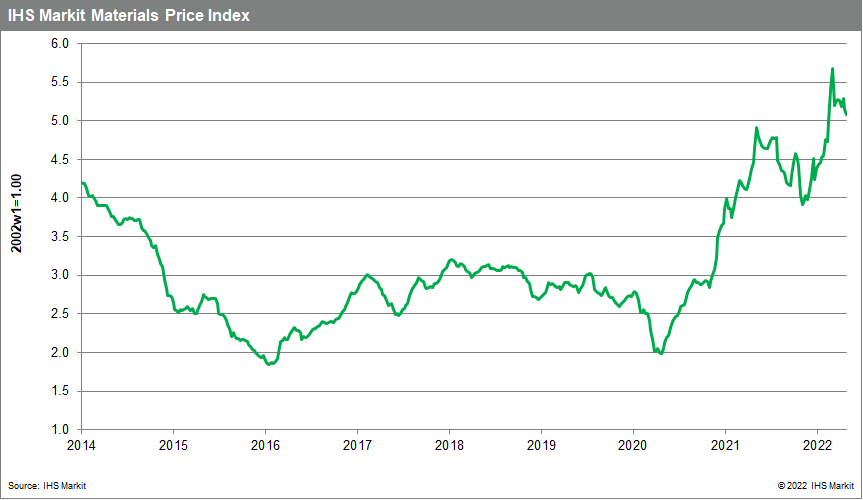863x500 pixels.
Task: Click the highest peak of the green line
Action: click(x=832, y=69)
